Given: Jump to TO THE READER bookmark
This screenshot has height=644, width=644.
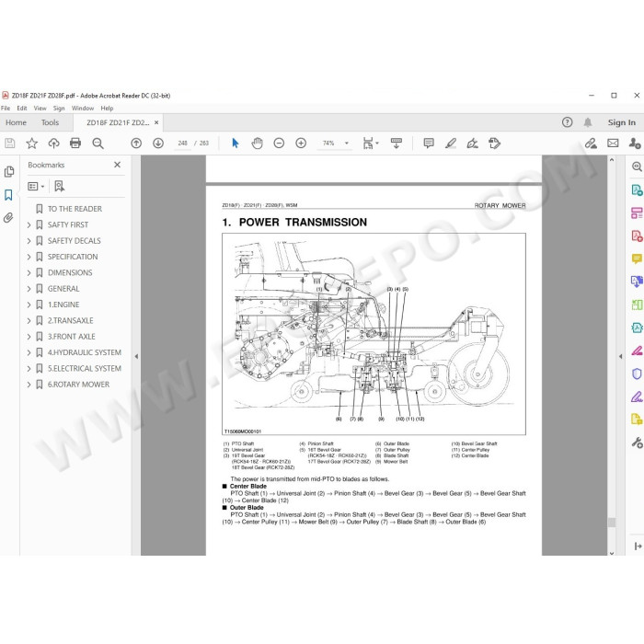Looking at the screenshot, I should click(x=75, y=209).
